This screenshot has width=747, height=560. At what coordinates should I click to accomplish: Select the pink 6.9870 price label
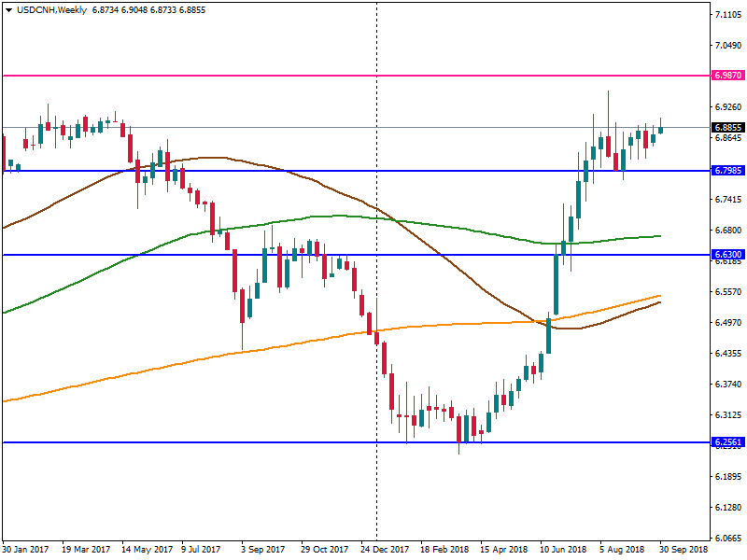coord(726,75)
